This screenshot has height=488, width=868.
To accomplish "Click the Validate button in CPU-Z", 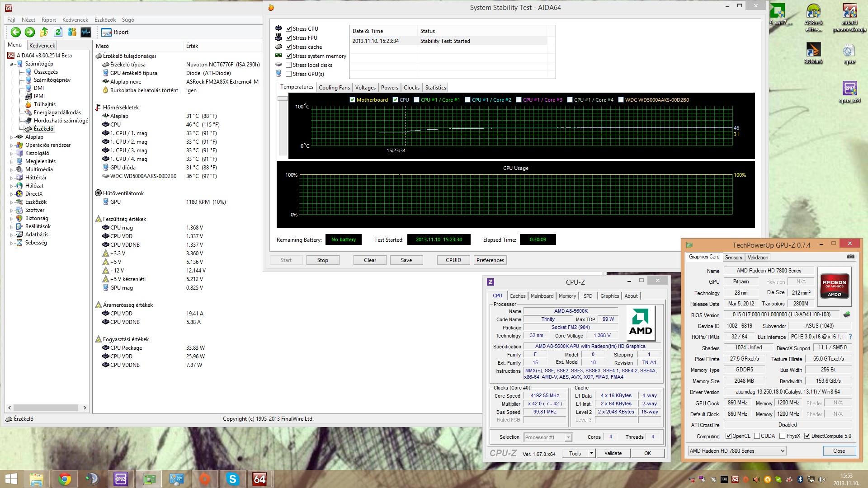I will tap(613, 453).
